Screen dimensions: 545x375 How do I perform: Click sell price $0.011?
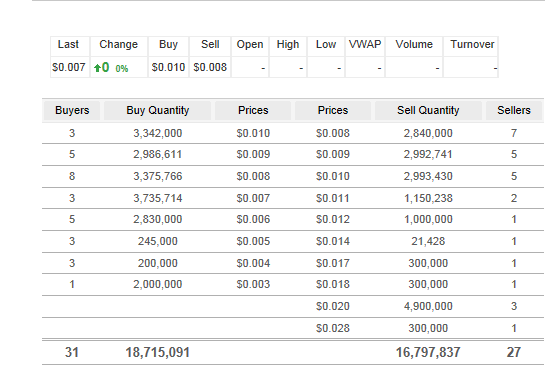(333, 198)
